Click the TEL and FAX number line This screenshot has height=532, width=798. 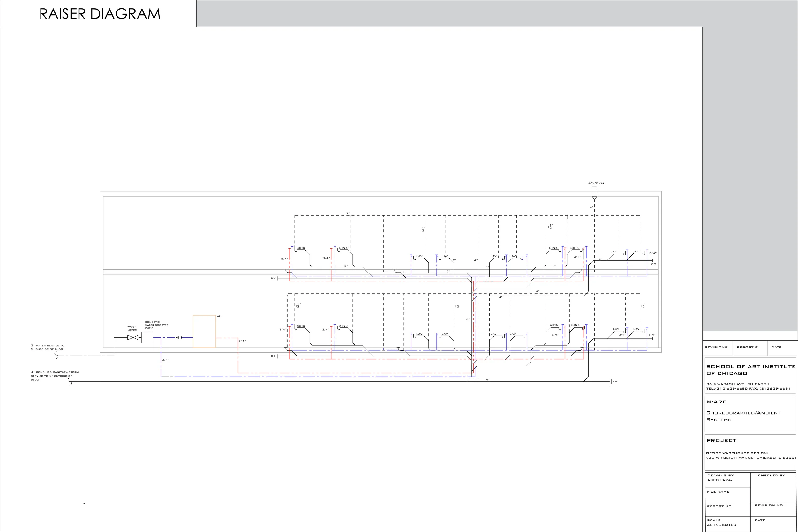pos(748,389)
